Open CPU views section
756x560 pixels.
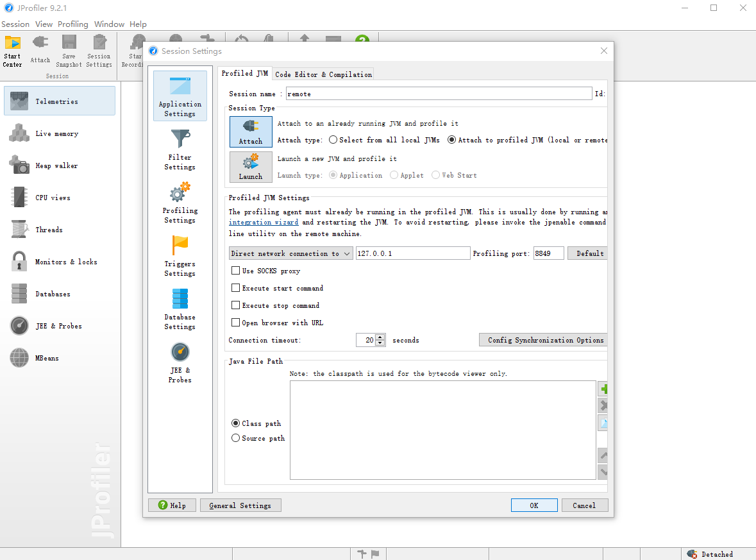click(60, 198)
